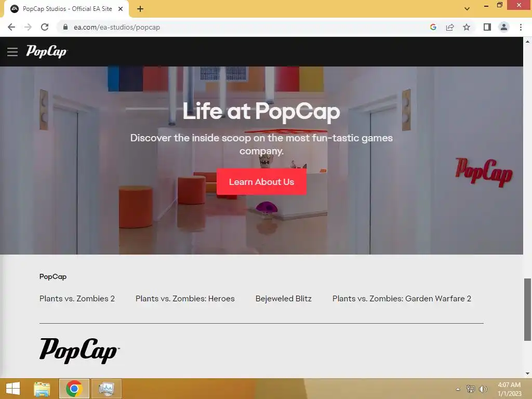Image resolution: width=532 pixels, height=399 pixels.
Task: Open Plants vs. Zombies: Garden Warfare 2 link
Action: click(x=402, y=299)
